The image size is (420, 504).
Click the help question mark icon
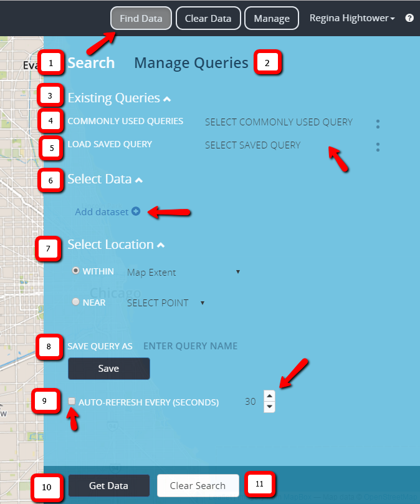409,18
